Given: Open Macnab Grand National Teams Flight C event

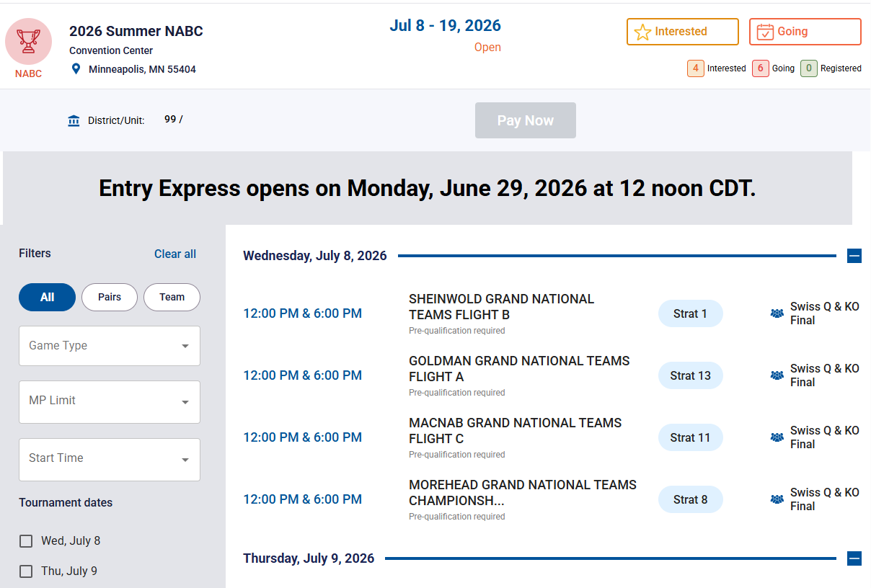Looking at the screenshot, I should 515,431.
